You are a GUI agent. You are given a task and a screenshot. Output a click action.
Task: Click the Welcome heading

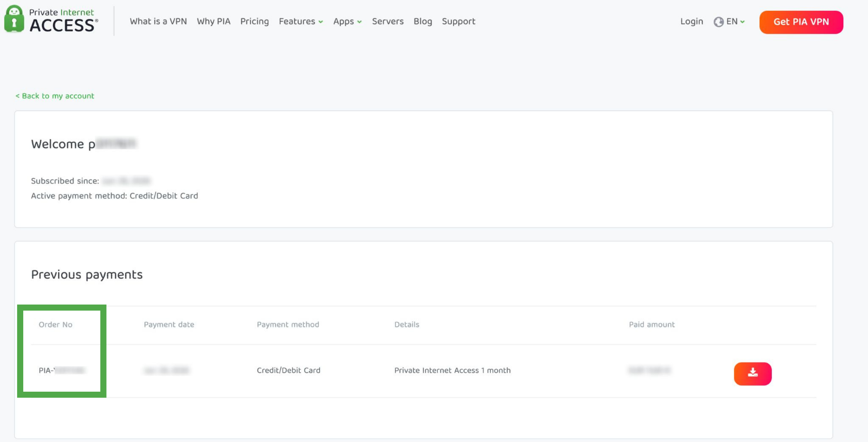pos(84,144)
